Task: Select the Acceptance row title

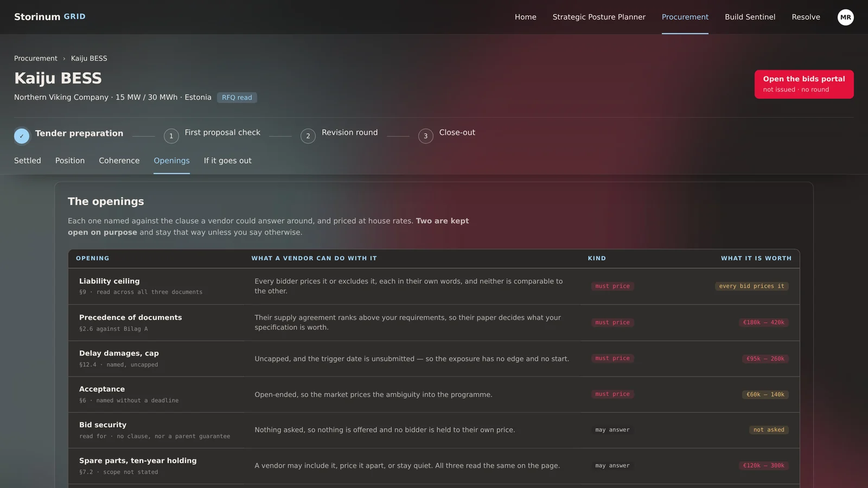Action: tap(102, 389)
